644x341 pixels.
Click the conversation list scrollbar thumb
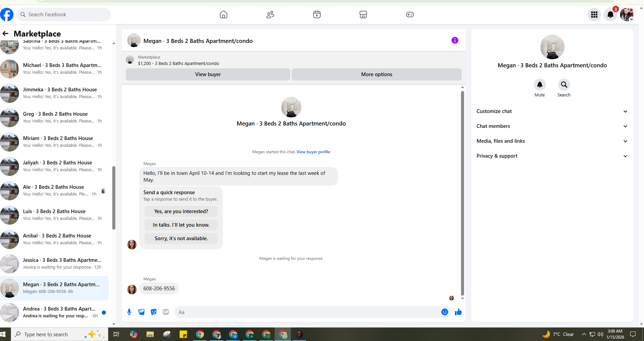coord(114,198)
